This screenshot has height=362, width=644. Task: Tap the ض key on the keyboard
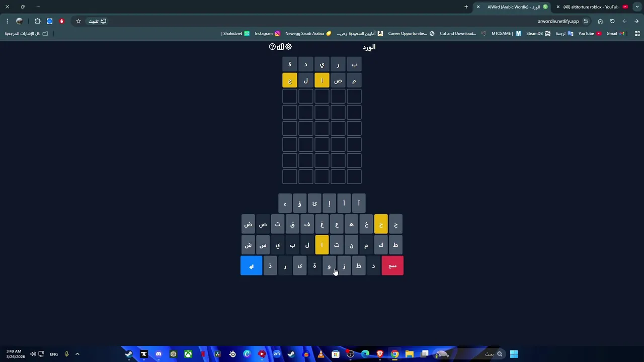click(248, 224)
